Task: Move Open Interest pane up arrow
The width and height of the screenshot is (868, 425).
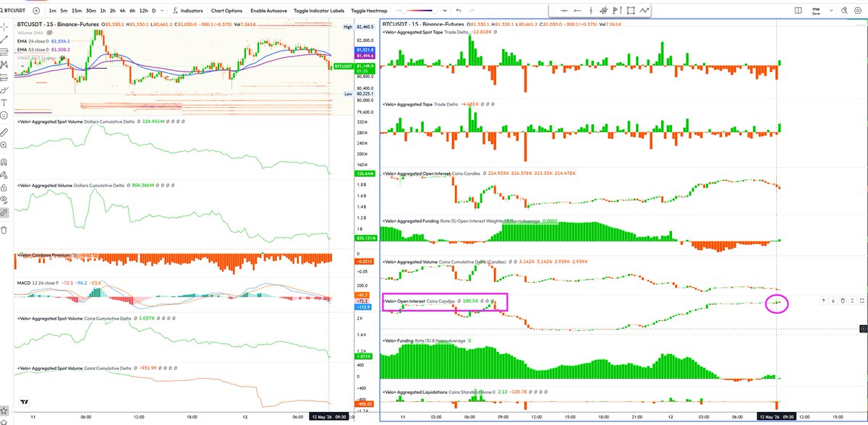Action: 823,301
